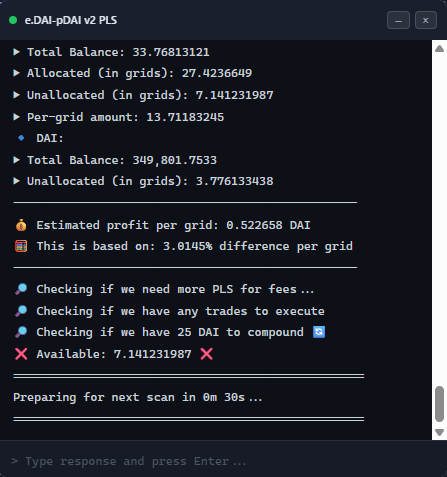
Task: Click the blue refresh icon after compound
Action: (x=319, y=332)
